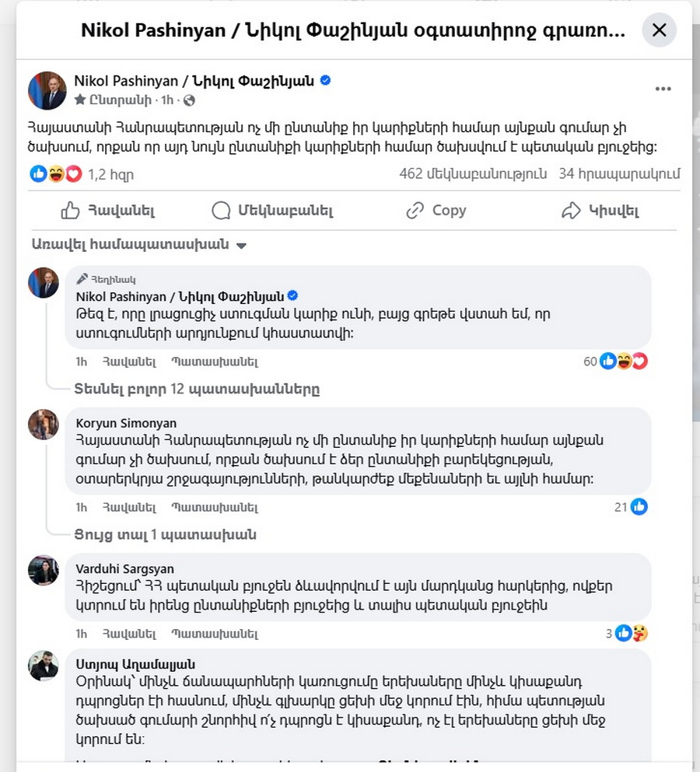Expand all 12 replies to author's comment
This screenshot has height=772, width=700.
point(197,389)
